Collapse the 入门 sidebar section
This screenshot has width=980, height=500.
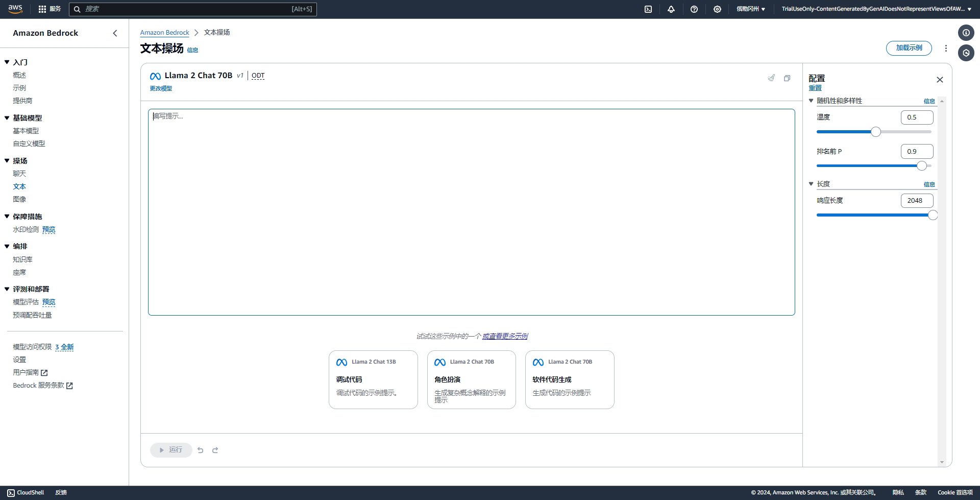pyautogui.click(x=7, y=62)
